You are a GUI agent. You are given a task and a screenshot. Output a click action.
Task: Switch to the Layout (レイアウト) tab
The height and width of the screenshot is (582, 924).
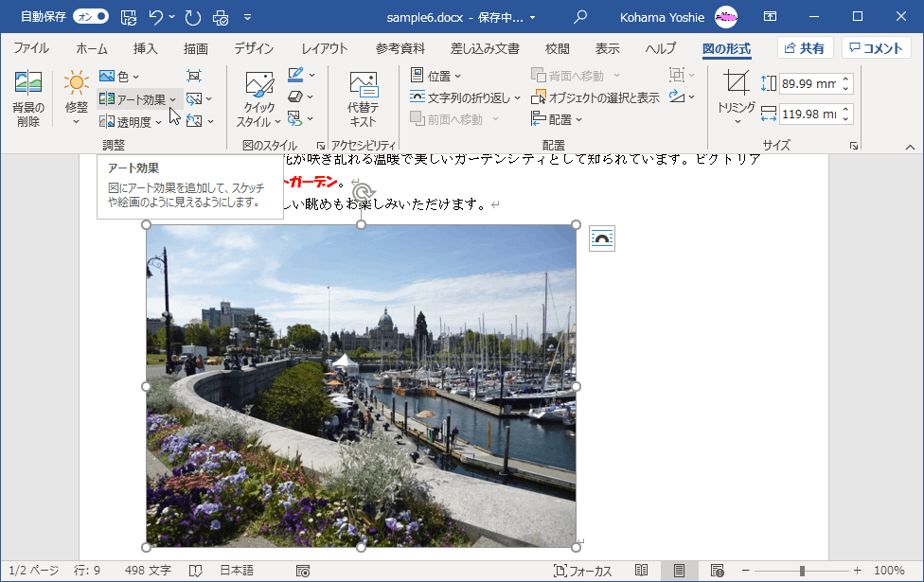coord(325,48)
